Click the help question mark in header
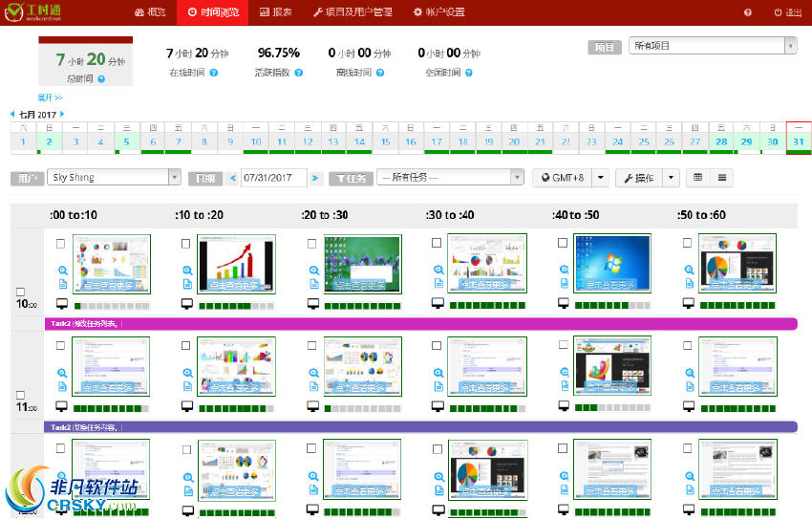 [748, 12]
